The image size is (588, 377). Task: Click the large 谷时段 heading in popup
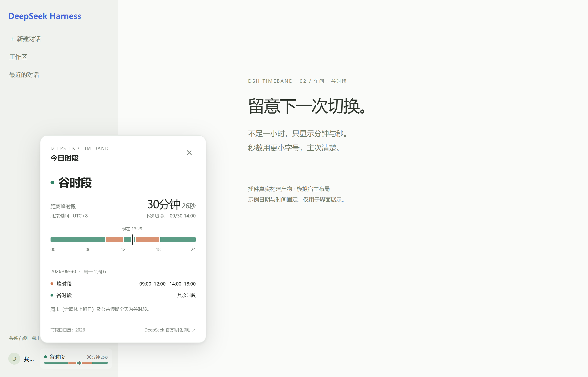tap(75, 183)
